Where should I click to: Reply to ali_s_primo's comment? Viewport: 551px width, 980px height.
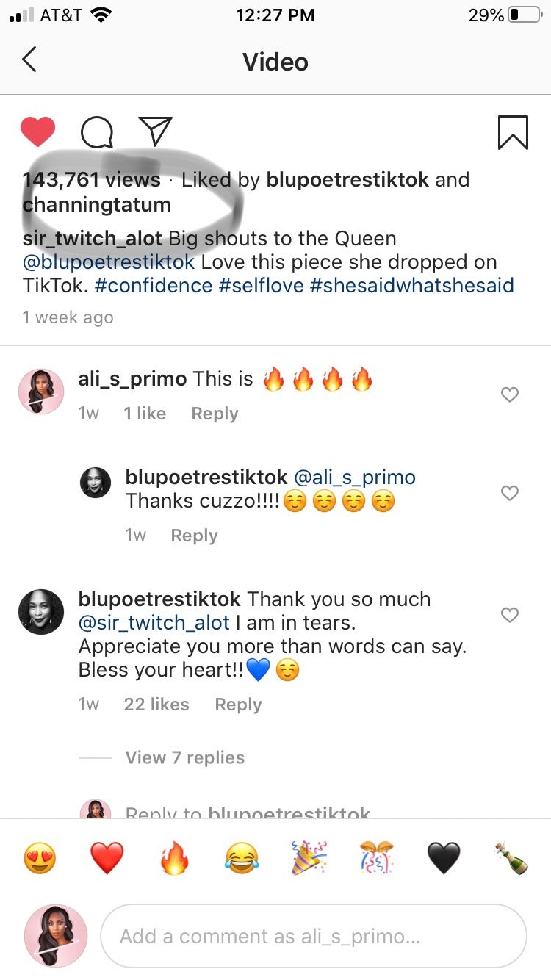click(x=215, y=414)
